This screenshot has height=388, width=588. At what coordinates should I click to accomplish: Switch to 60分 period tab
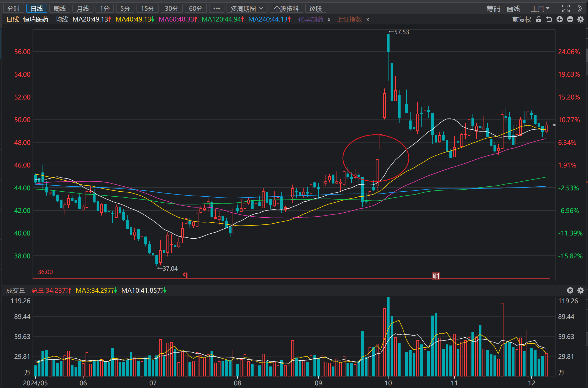pos(196,9)
